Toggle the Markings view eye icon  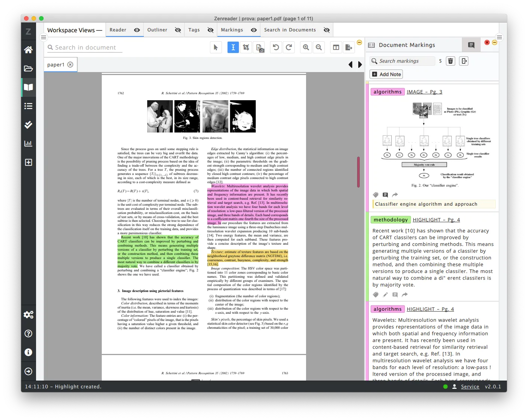click(253, 30)
